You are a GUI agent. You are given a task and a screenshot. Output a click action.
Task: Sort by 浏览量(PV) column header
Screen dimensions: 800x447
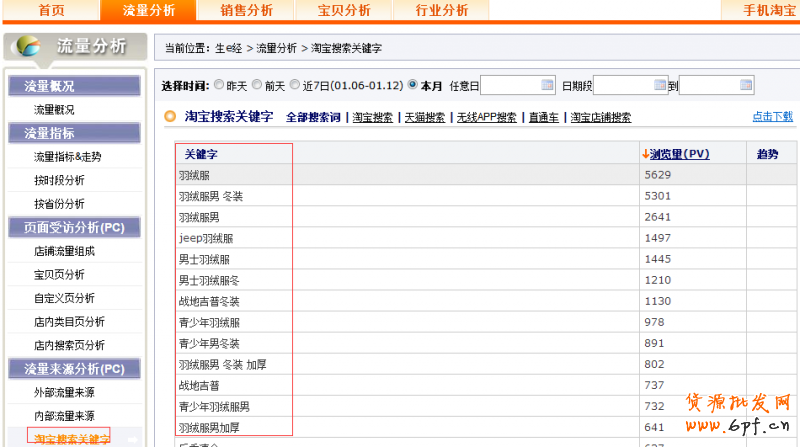(x=679, y=154)
